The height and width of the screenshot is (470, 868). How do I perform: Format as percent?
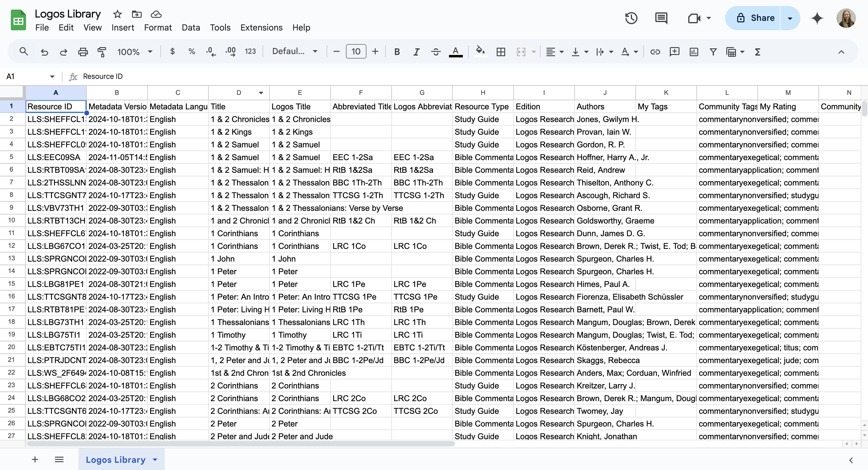pos(192,52)
